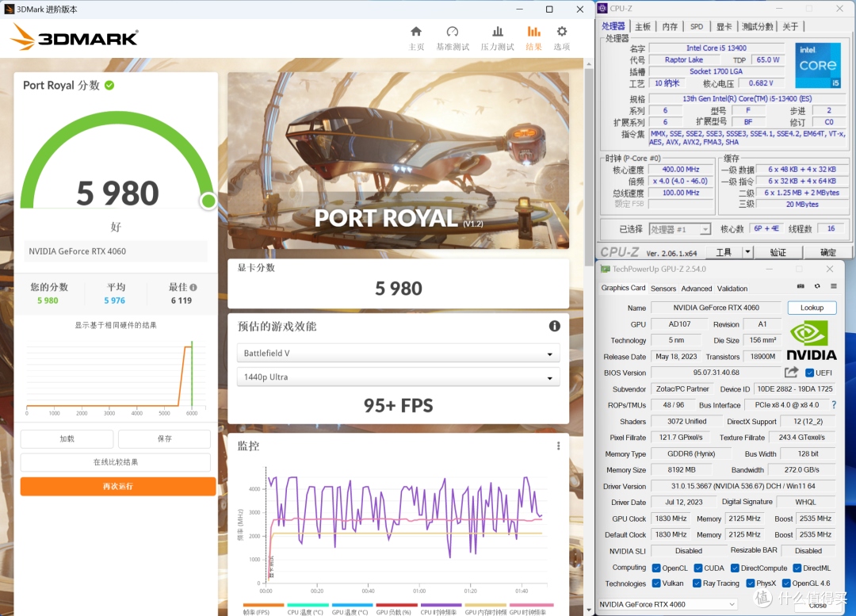Click the GPU-Z BIOS share/export icon

pos(791,373)
